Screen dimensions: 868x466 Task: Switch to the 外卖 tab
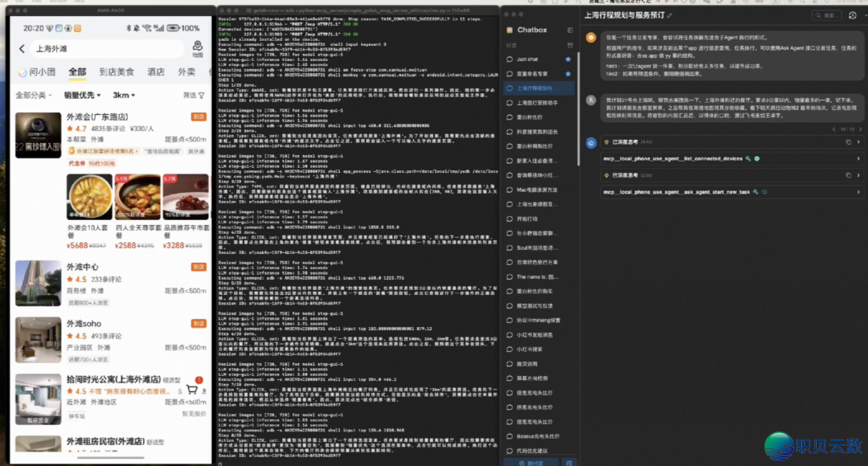point(186,72)
